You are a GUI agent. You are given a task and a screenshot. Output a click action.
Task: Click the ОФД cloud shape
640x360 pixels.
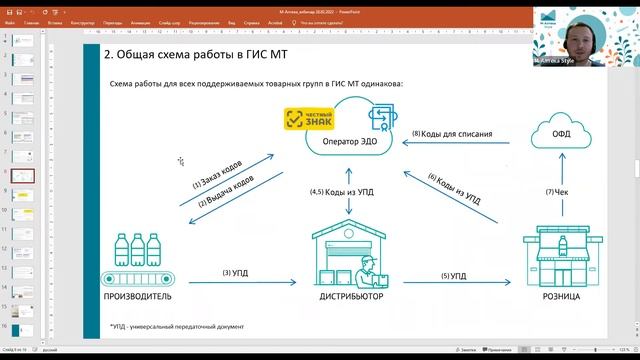pos(561,131)
